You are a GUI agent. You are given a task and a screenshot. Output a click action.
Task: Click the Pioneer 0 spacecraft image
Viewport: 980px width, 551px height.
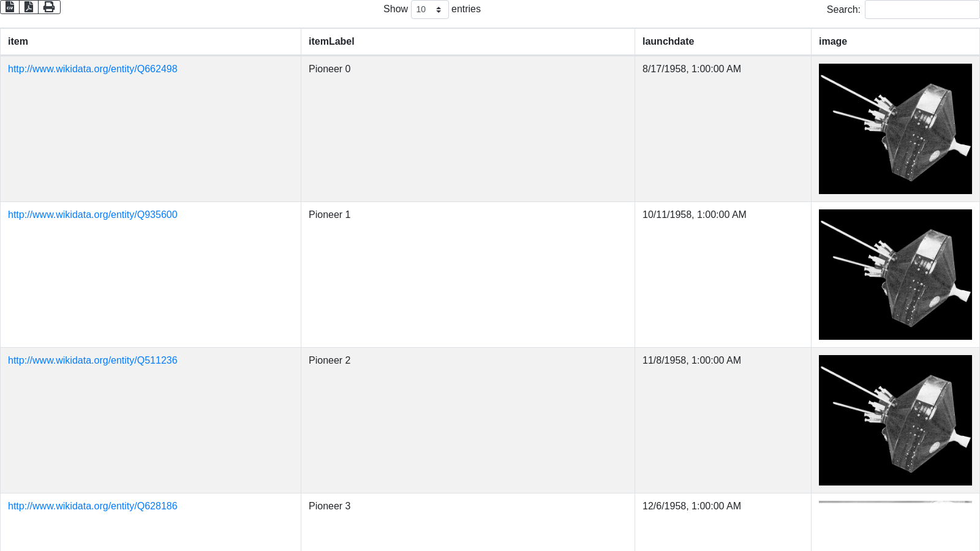[x=895, y=129]
